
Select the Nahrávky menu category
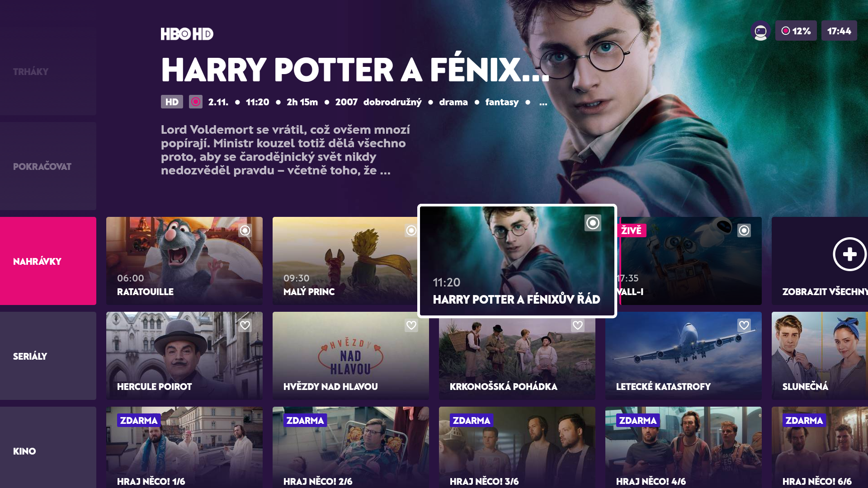click(x=48, y=261)
